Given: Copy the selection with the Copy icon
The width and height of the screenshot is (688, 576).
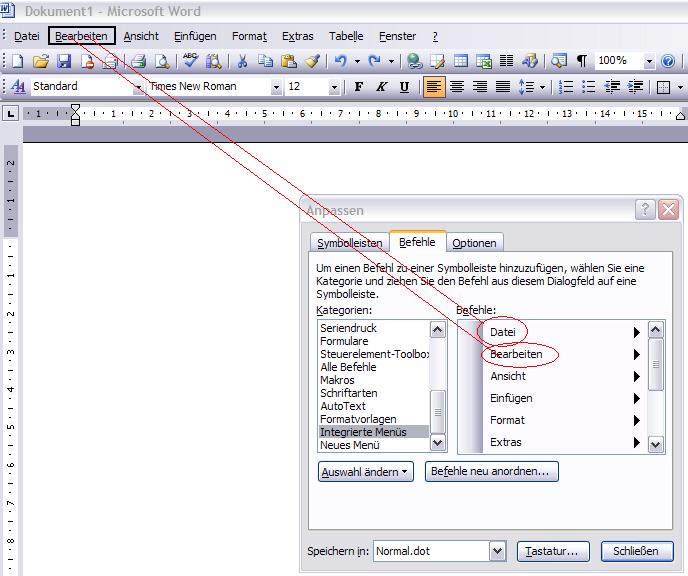Looking at the screenshot, I should pyautogui.click(x=265, y=61).
